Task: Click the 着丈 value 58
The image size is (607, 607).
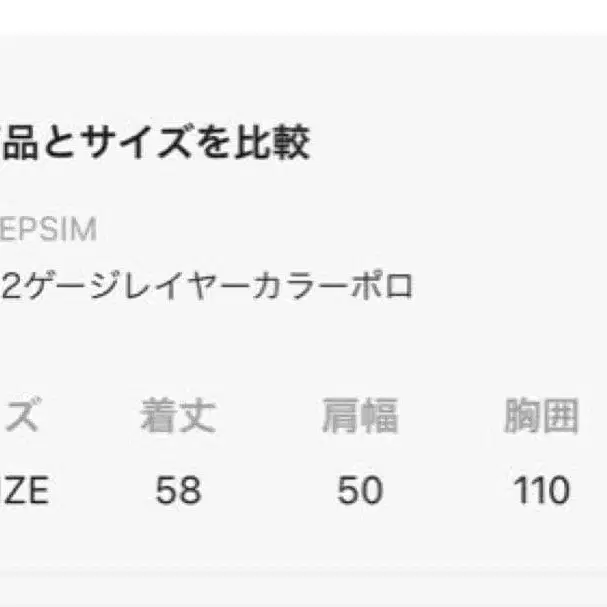Action: pyautogui.click(x=178, y=490)
